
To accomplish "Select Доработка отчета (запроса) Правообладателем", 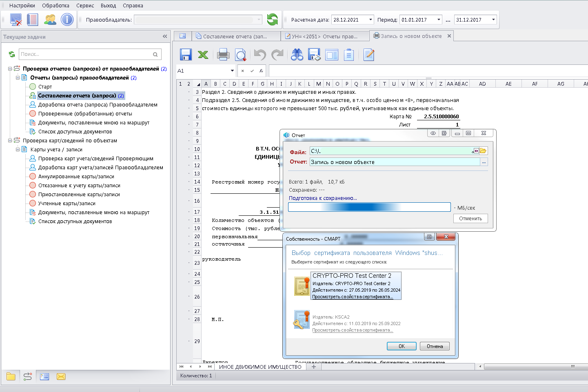I will pos(98,104).
